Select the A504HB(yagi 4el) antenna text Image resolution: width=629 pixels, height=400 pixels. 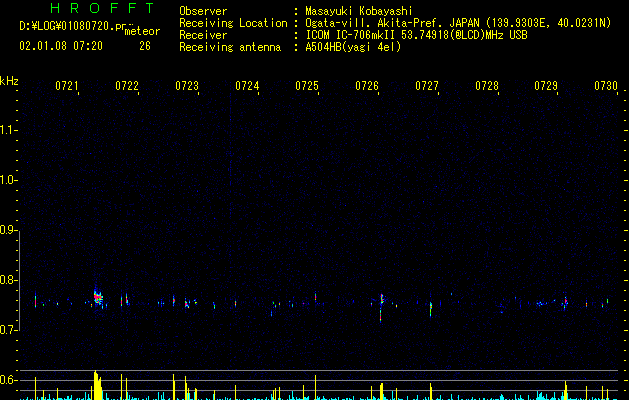353,47
